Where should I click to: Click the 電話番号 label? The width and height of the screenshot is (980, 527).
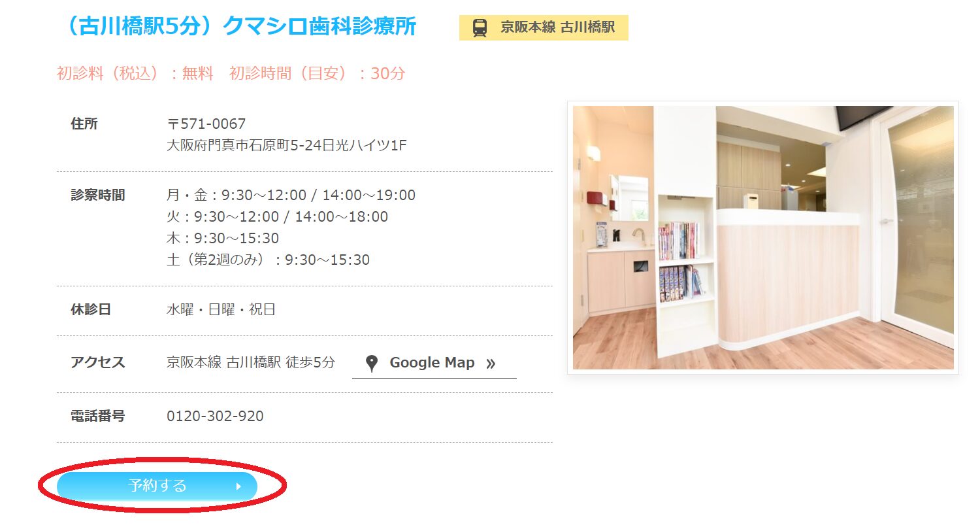[x=97, y=415]
